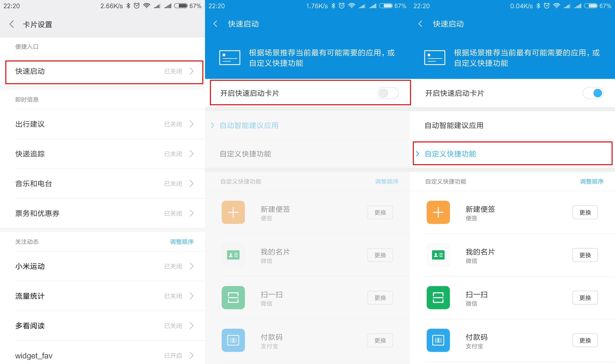Go back from the 卡片设置 page
Viewport: 615px width, 364px height.
(12, 24)
